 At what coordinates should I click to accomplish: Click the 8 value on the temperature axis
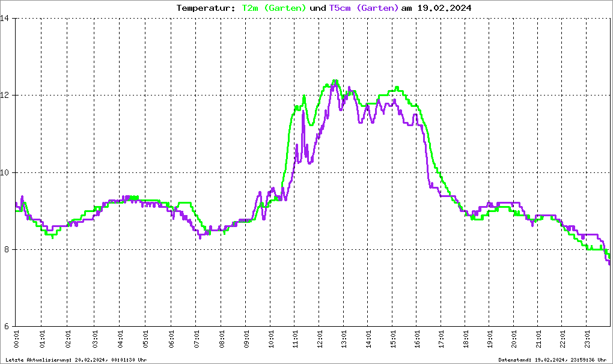7,249
